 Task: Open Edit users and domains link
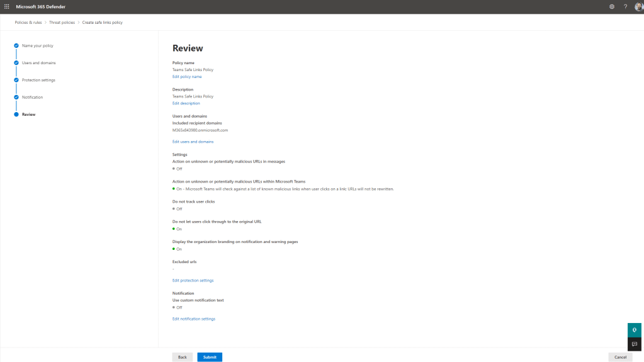point(193,142)
